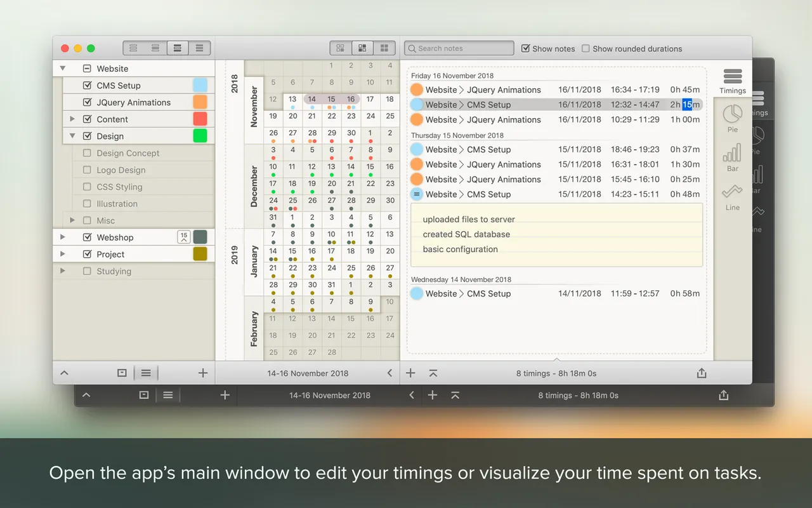The height and width of the screenshot is (508, 812).
Task: Click the green Design color swatch
Action: point(200,136)
